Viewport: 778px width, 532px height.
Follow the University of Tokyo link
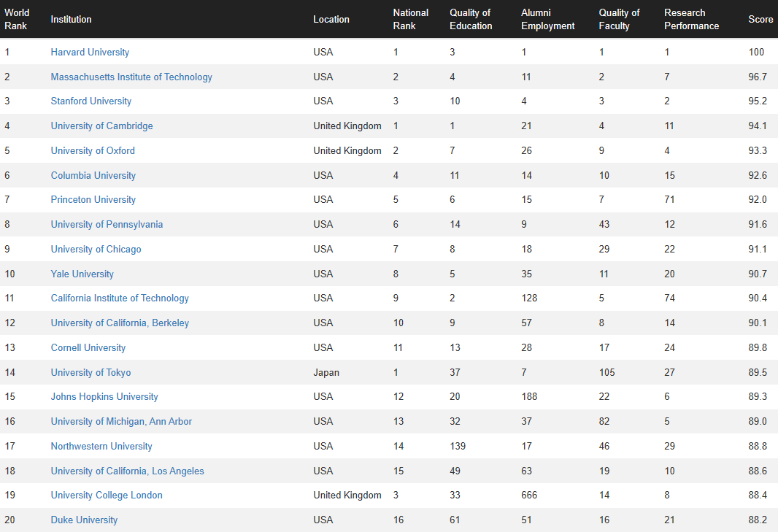click(90, 373)
